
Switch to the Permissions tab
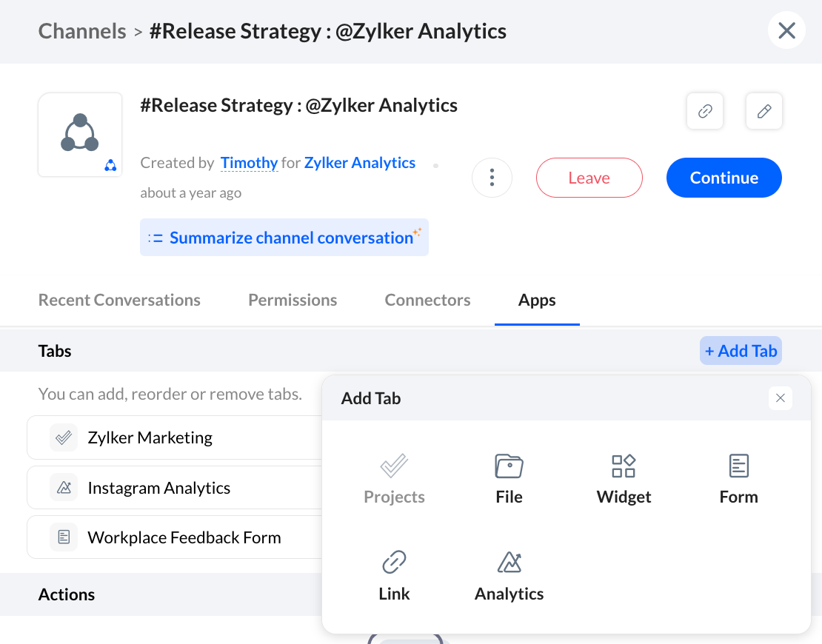click(293, 300)
